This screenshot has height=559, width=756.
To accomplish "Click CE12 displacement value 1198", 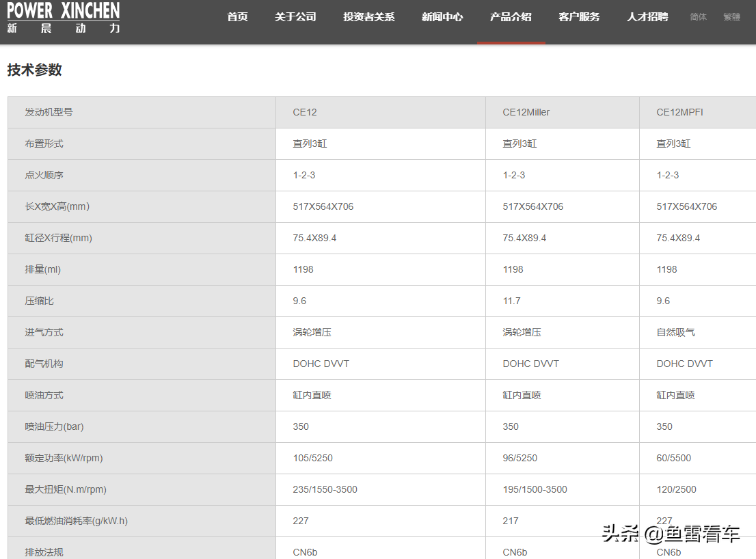I will coord(303,269).
